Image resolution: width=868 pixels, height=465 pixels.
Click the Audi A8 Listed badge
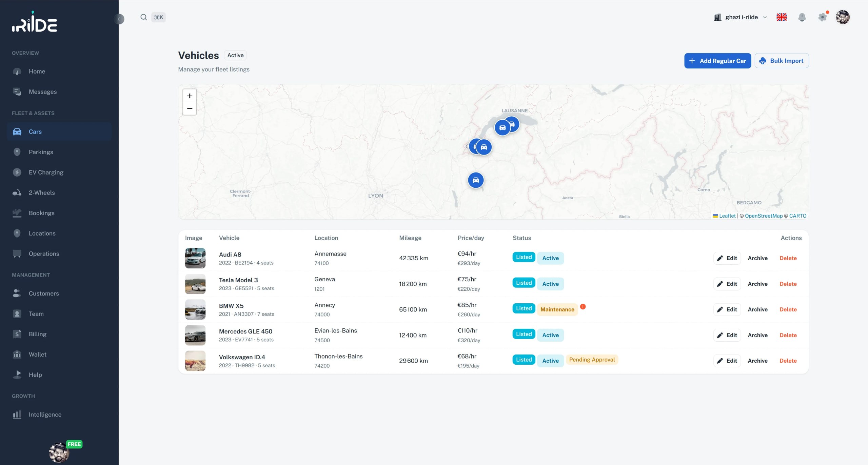point(524,257)
